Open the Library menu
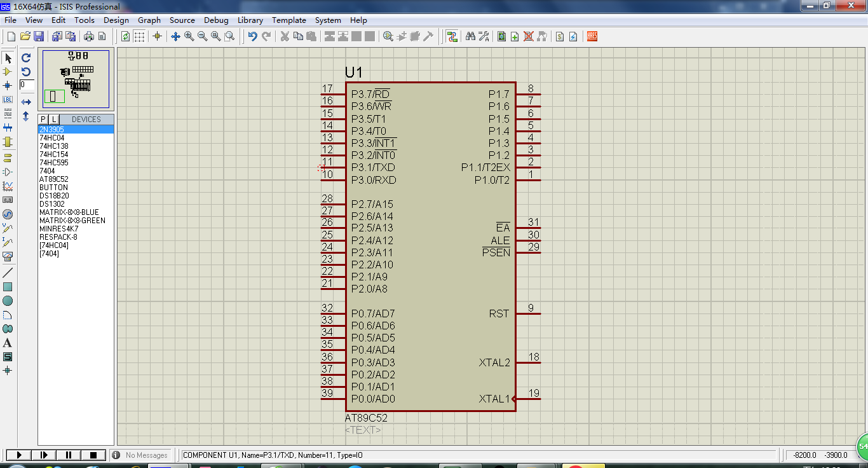 point(250,20)
